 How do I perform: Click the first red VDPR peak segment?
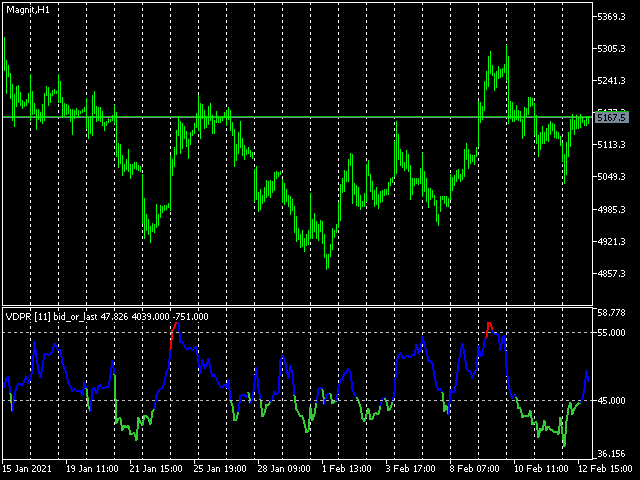174,335
